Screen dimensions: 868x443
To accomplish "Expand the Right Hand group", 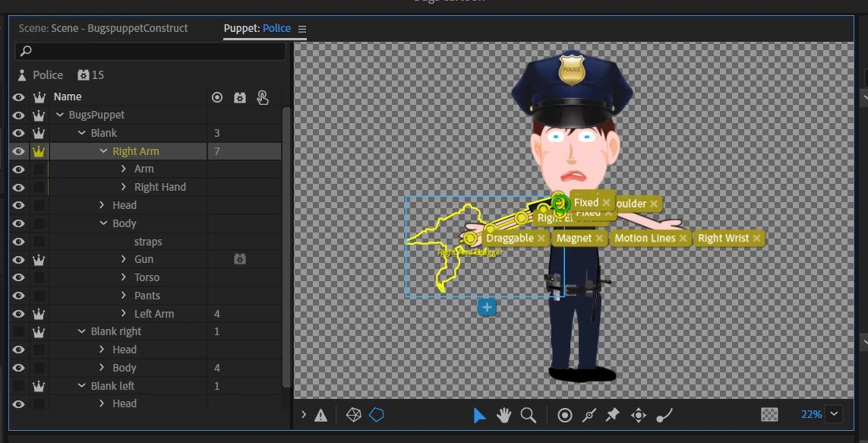I will click(x=124, y=187).
